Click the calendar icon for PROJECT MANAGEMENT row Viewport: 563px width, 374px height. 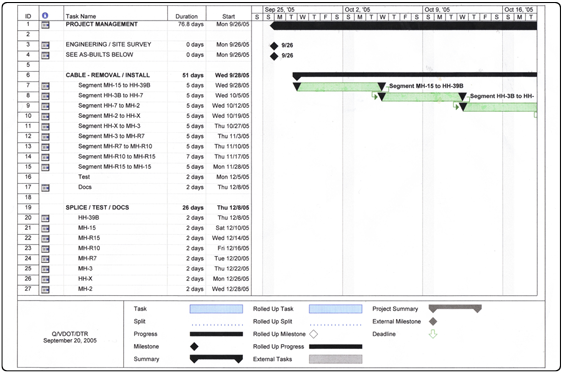[45, 25]
